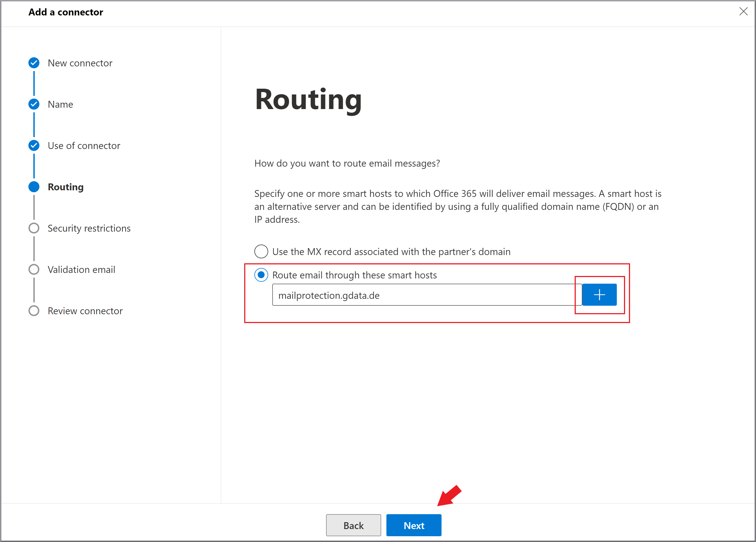Go to the Next step
The height and width of the screenshot is (542, 756).
[414, 525]
